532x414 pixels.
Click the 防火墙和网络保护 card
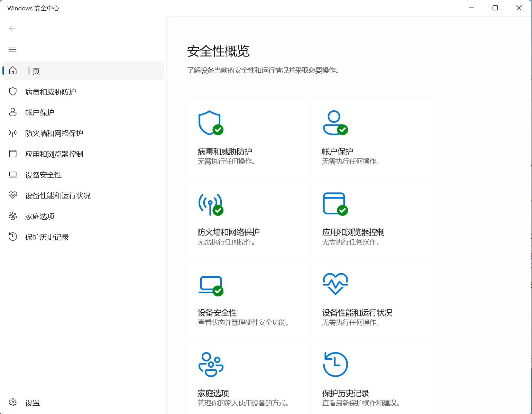[247, 218]
